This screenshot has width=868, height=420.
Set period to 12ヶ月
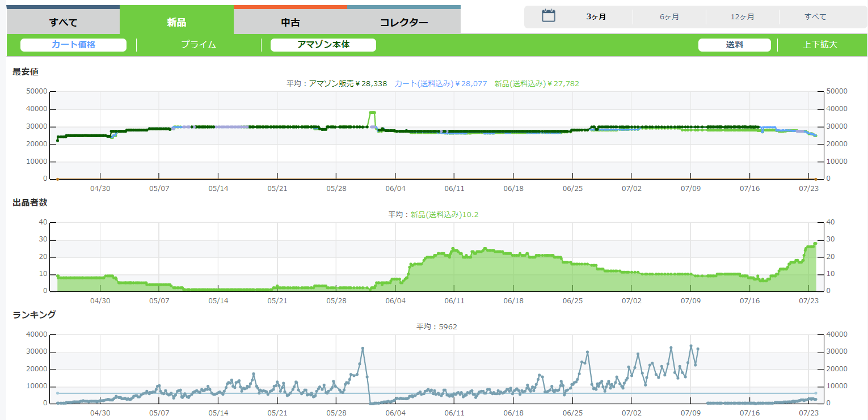click(x=742, y=17)
